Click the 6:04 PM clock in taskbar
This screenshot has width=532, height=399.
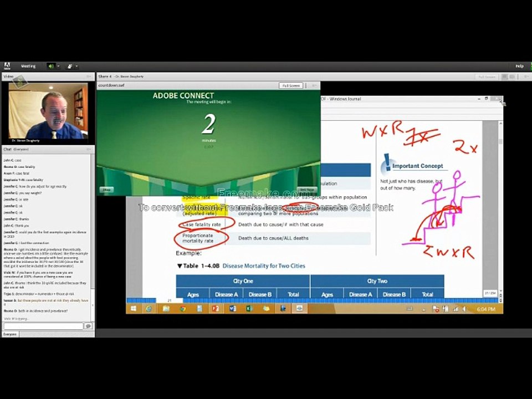(486, 309)
